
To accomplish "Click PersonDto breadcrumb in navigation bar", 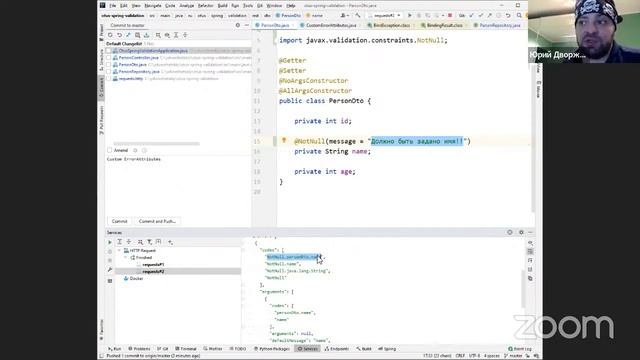I will (x=288, y=16).
